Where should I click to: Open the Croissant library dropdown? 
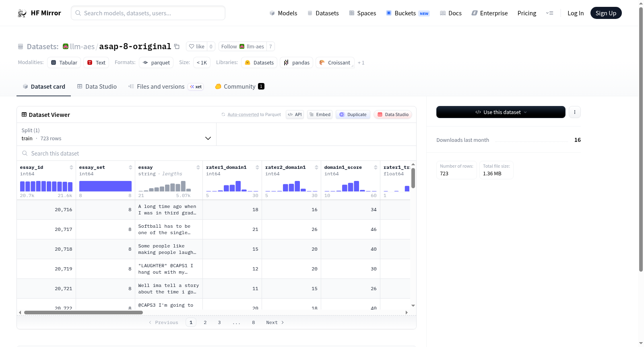coord(335,62)
